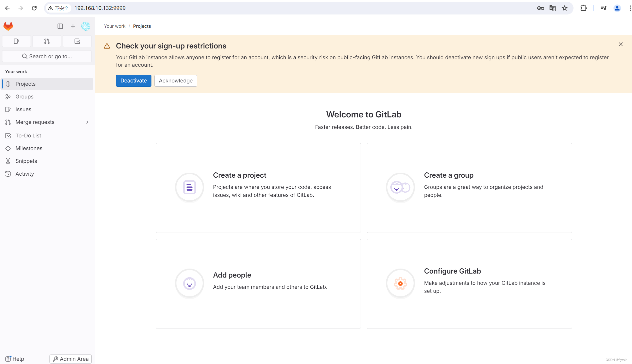Screen dimensions: 632x364
Task: Open Issues in the sidebar
Action: point(47,109)
